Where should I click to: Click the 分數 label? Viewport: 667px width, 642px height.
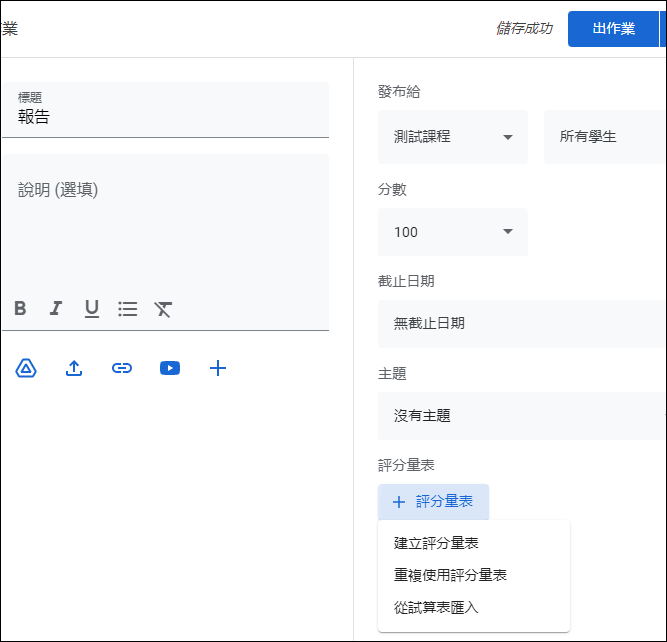pyautogui.click(x=392, y=189)
